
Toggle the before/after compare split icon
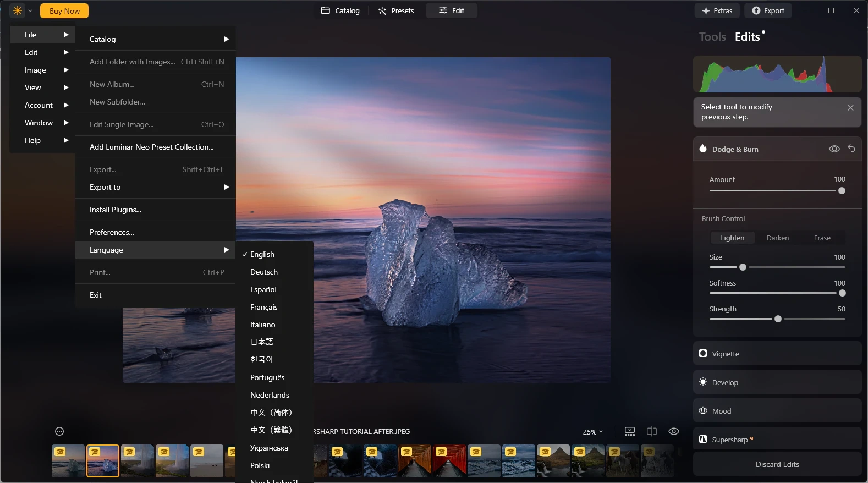[x=652, y=431]
